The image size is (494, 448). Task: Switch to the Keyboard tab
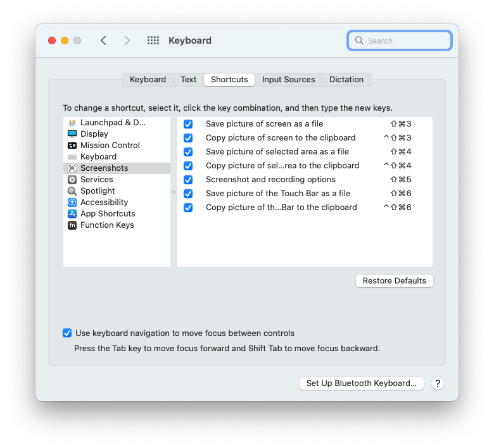point(148,80)
